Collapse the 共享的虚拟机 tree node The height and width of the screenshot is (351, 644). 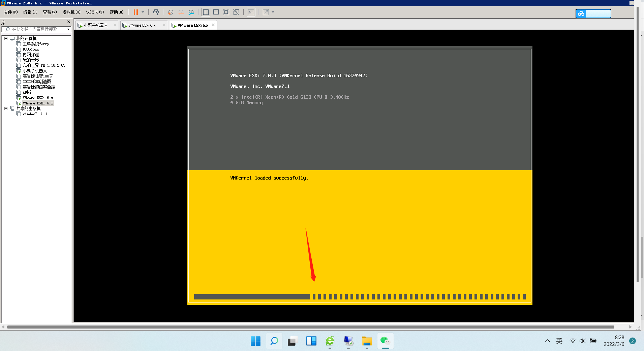(6, 108)
